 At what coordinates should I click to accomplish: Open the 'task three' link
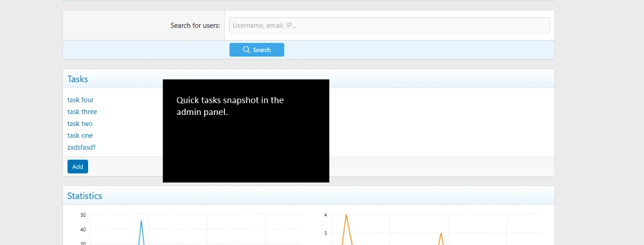[x=82, y=112]
